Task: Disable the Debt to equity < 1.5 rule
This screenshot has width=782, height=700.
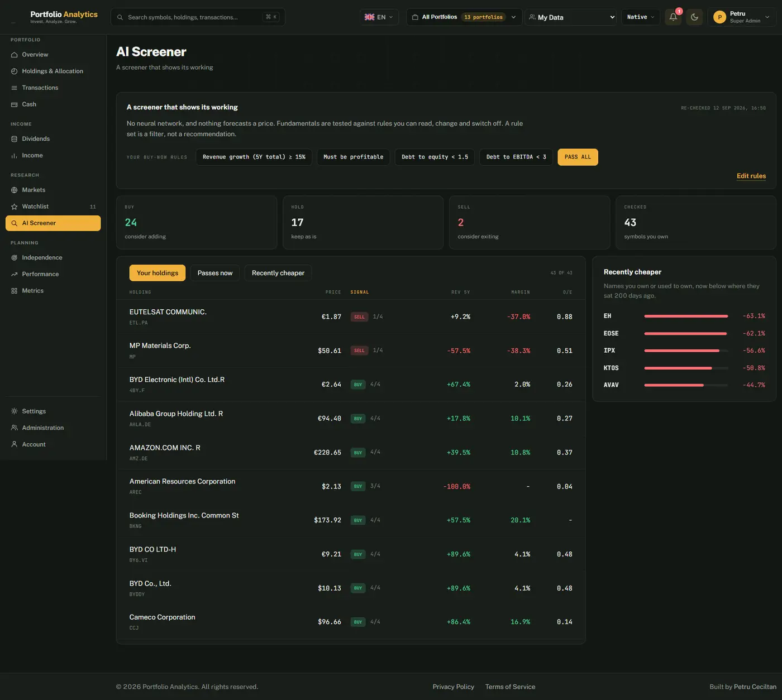Action: (x=435, y=157)
